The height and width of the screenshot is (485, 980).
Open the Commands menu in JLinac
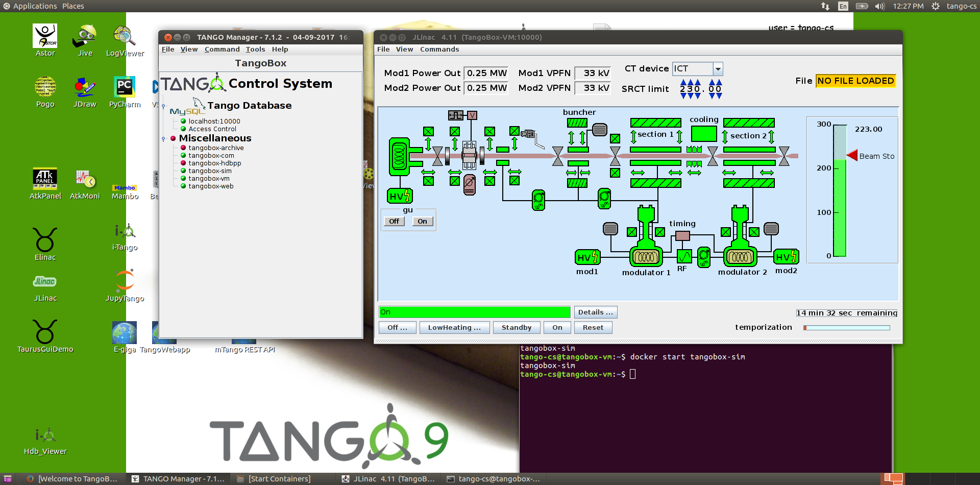[439, 50]
